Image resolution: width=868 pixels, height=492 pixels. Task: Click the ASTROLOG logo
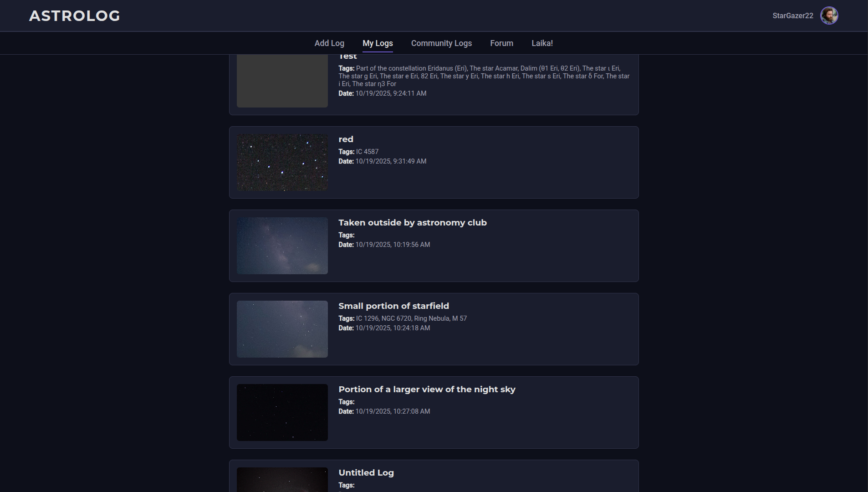[x=75, y=16]
